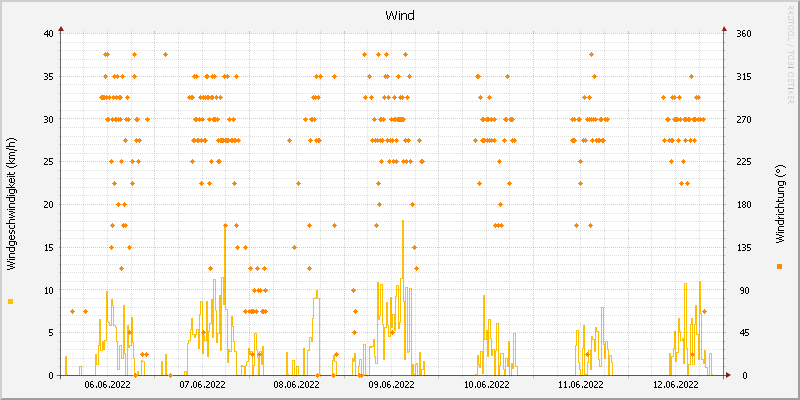Click the Windrichtung (°) axis label
The image size is (800, 400).
(779, 204)
